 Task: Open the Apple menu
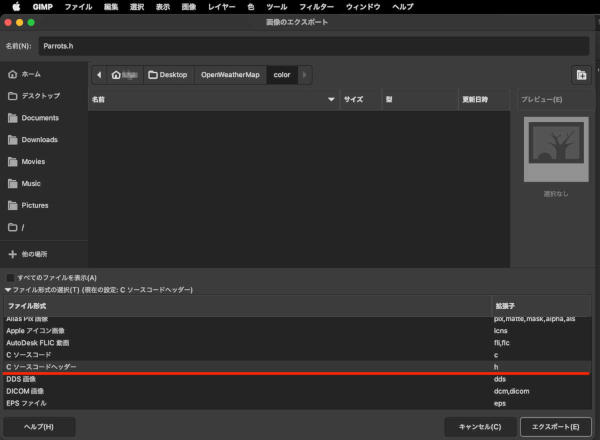pos(16,7)
